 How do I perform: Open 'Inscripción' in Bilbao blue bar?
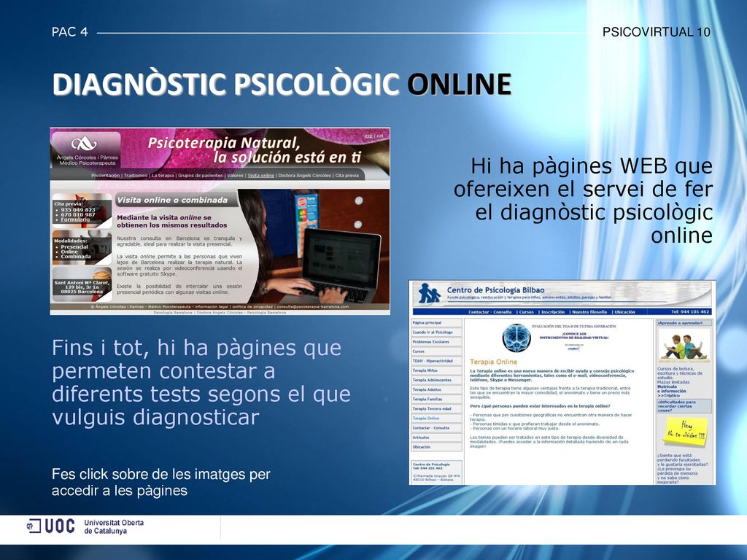click(553, 312)
